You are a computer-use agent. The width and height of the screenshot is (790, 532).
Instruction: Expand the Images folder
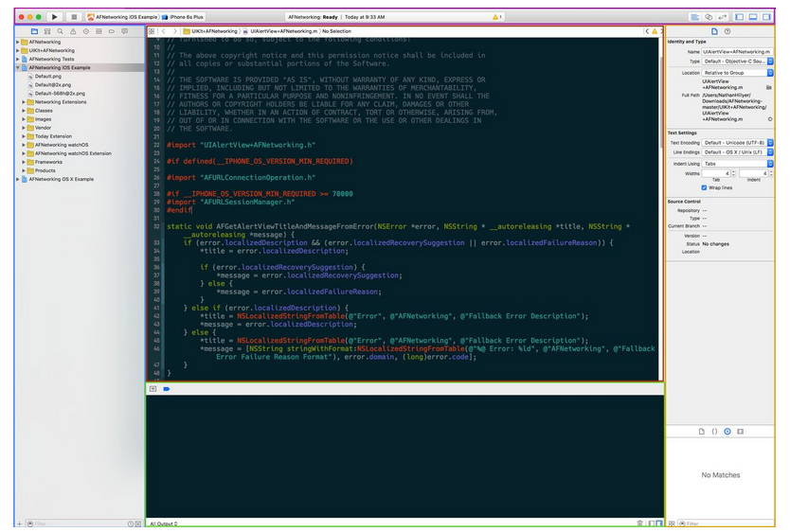(24, 119)
